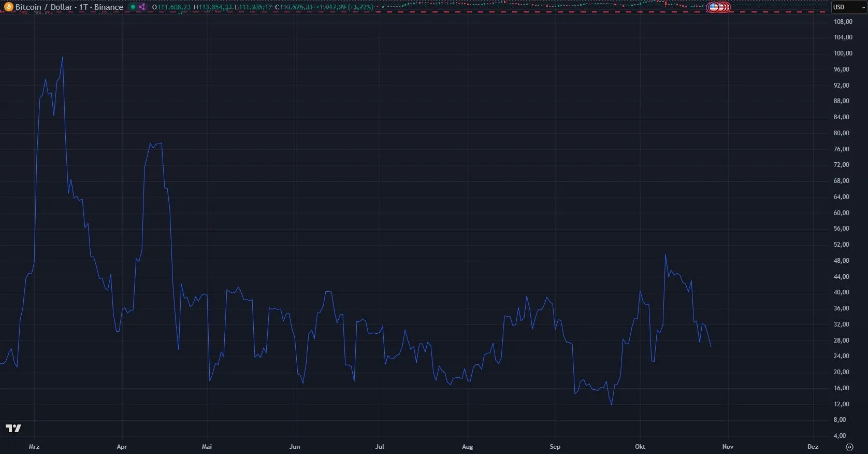Click the Okt label on time axis

tap(640, 447)
